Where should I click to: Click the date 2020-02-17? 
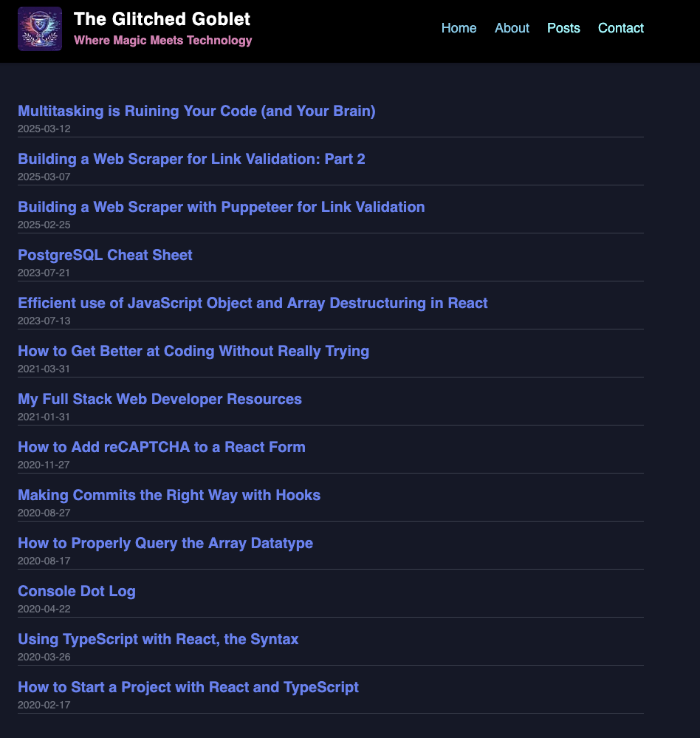coord(44,705)
